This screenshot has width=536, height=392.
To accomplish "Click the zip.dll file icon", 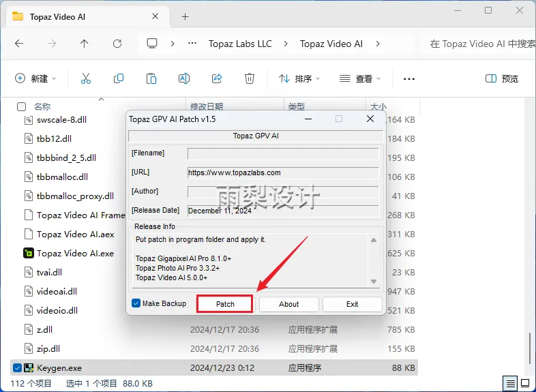I will click(29, 348).
